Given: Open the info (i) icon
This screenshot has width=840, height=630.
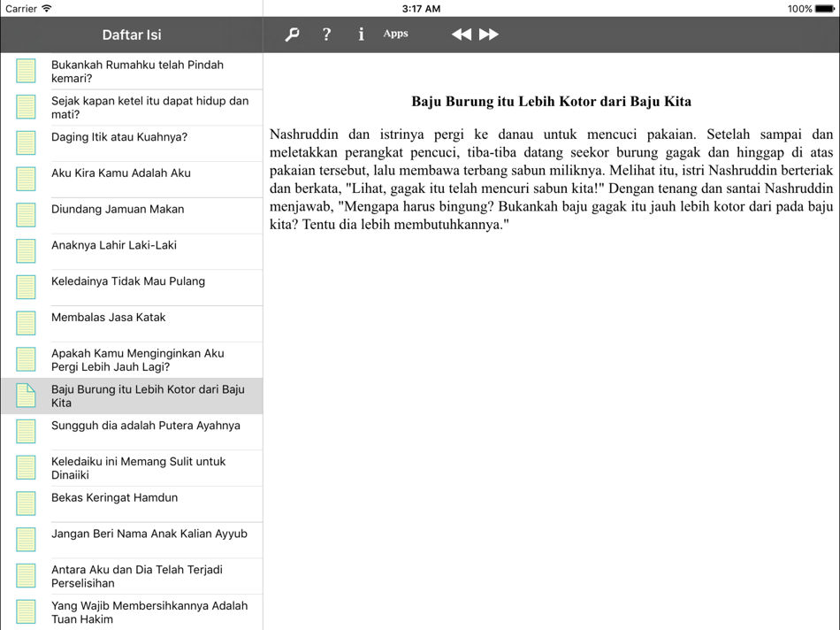Looking at the screenshot, I should [x=361, y=34].
